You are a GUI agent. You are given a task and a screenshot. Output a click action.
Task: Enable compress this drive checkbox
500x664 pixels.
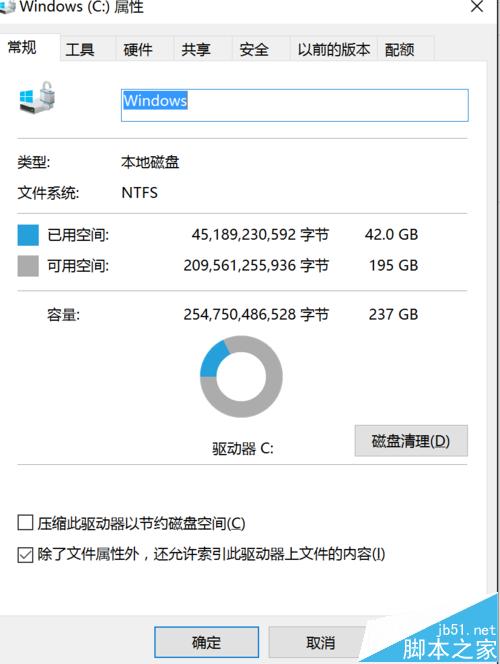click(x=25, y=523)
